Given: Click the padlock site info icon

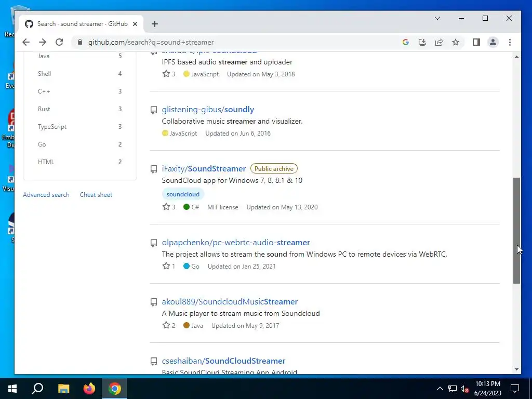Looking at the screenshot, I should point(80,42).
